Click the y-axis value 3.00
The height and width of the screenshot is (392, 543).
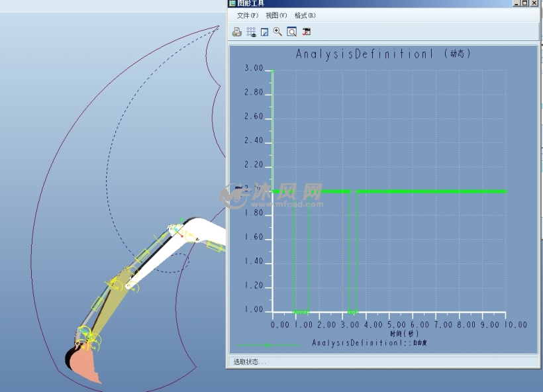[x=254, y=68]
